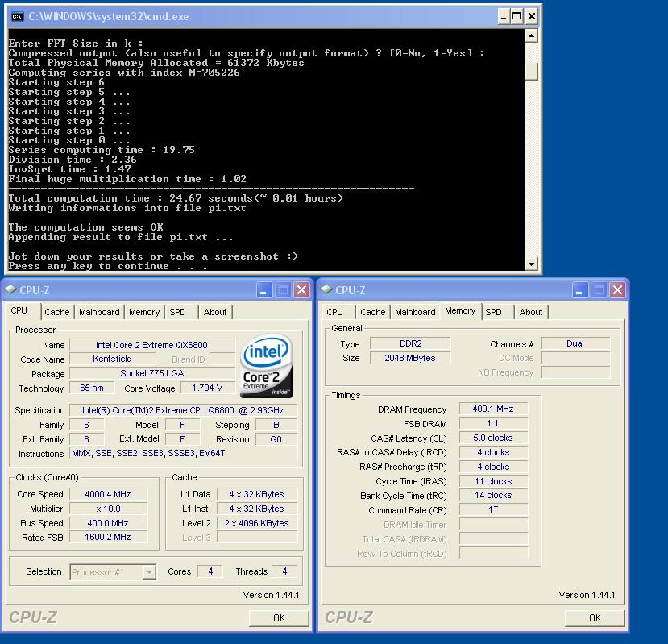Click the L1 Data 4 x 32 KBytes value
This screenshot has width=668, height=644.
tap(257, 494)
